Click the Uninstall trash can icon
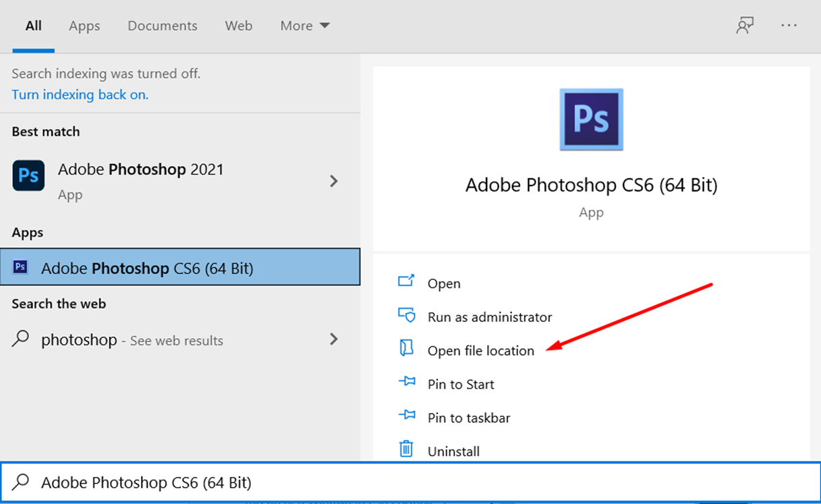This screenshot has width=821, height=504. (x=406, y=449)
